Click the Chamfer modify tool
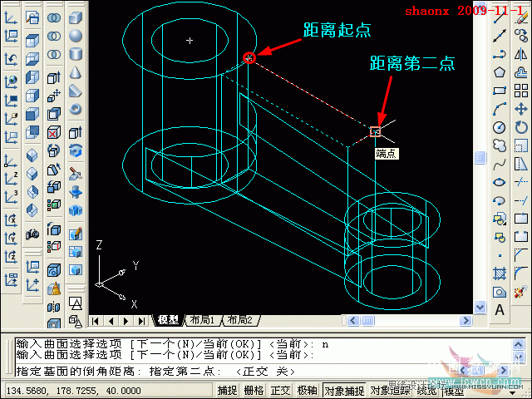This screenshot has width=532, height=399. pos(521,255)
